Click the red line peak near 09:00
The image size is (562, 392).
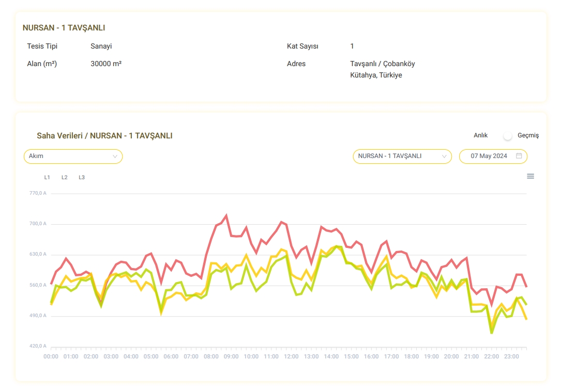(x=226, y=215)
